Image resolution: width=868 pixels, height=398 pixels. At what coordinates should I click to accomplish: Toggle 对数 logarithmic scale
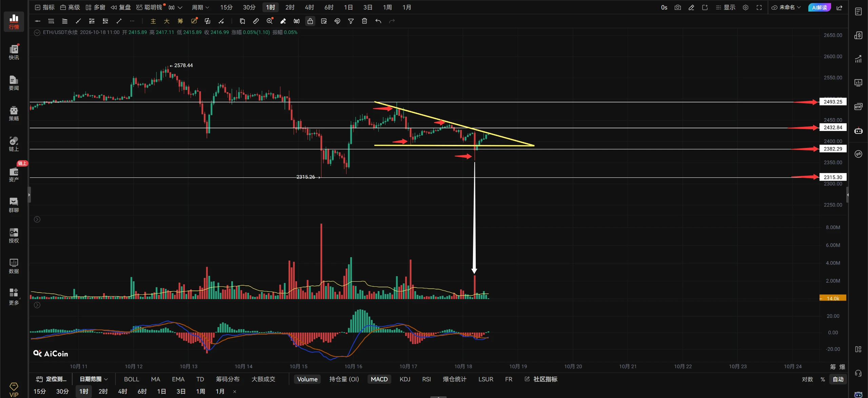pyautogui.click(x=807, y=379)
